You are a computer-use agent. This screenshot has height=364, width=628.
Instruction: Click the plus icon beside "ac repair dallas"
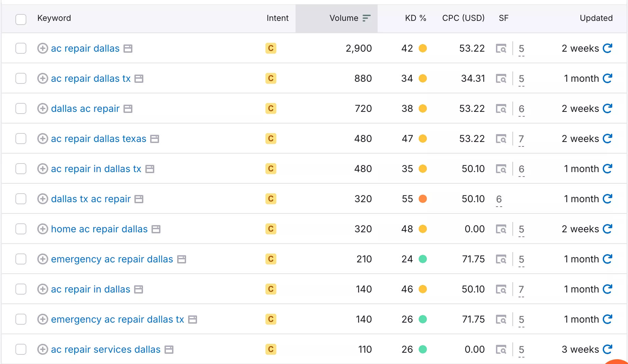(x=42, y=48)
